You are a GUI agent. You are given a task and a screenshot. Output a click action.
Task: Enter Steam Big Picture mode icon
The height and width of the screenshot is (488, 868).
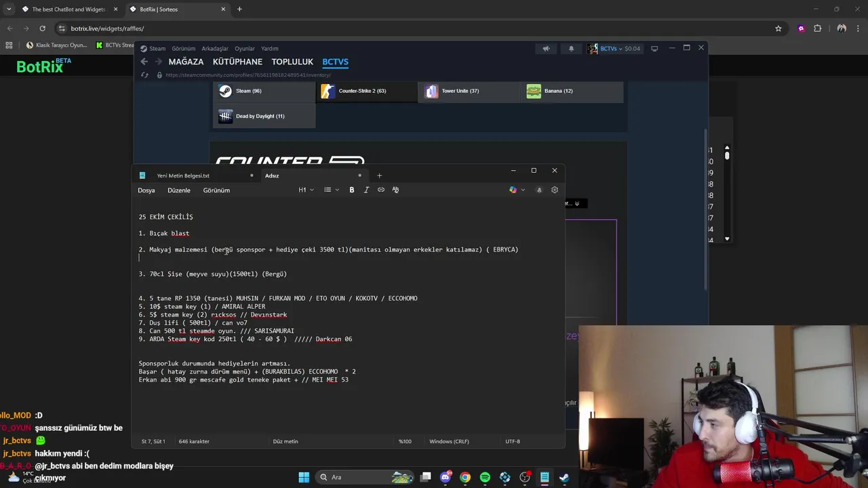[x=654, y=48]
